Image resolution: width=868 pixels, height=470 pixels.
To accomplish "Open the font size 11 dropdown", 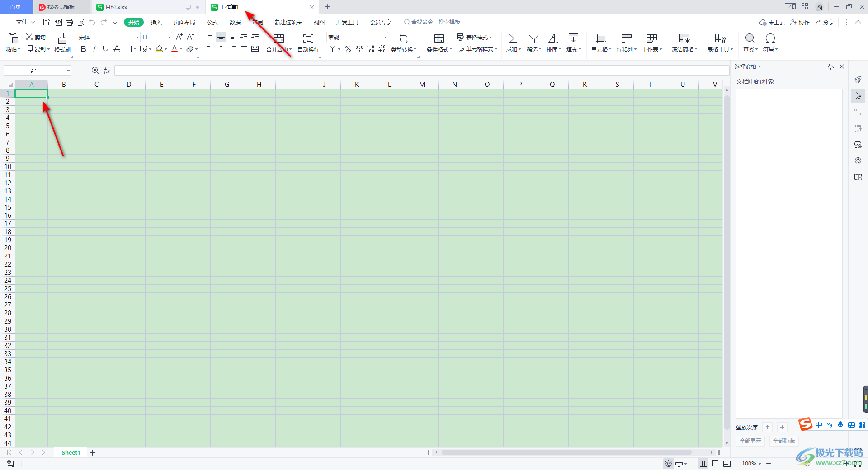I will [x=169, y=37].
